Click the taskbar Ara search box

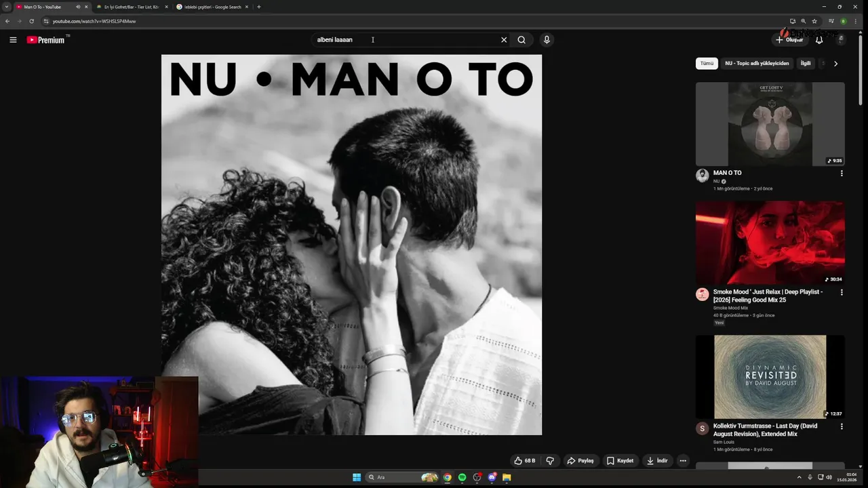pos(403,477)
